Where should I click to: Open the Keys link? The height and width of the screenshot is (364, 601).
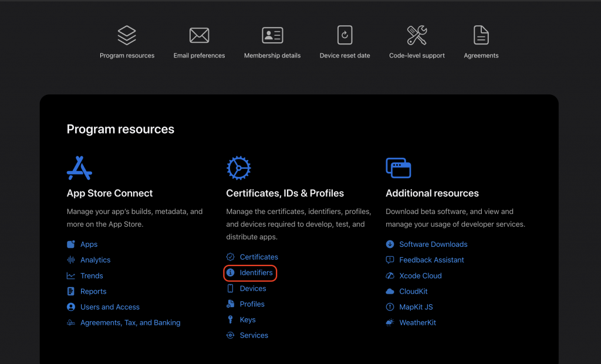click(x=248, y=320)
